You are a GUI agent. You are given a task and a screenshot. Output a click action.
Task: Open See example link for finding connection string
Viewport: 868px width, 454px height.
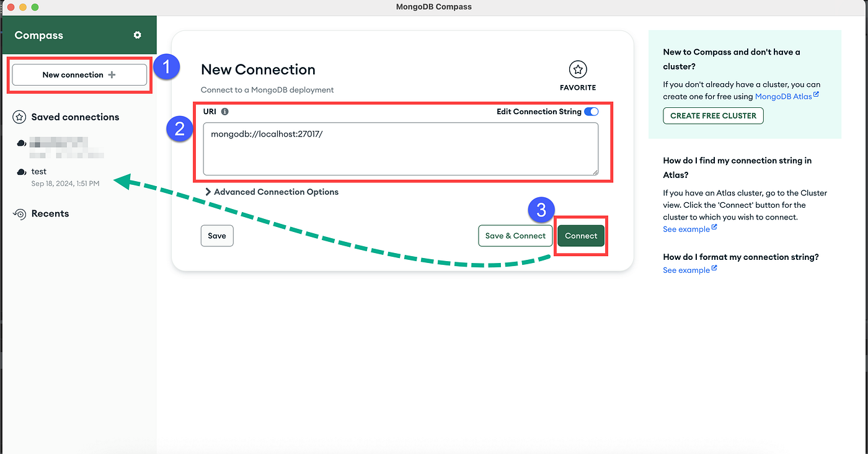coord(690,229)
